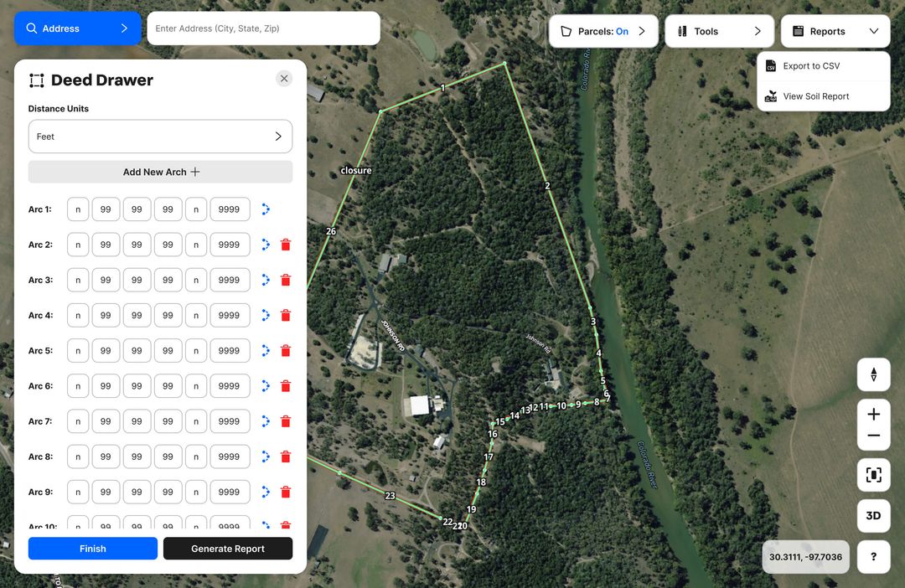Click the View Soil Report tractor icon
Viewport: 905px width, 588px height.
click(x=771, y=95)
